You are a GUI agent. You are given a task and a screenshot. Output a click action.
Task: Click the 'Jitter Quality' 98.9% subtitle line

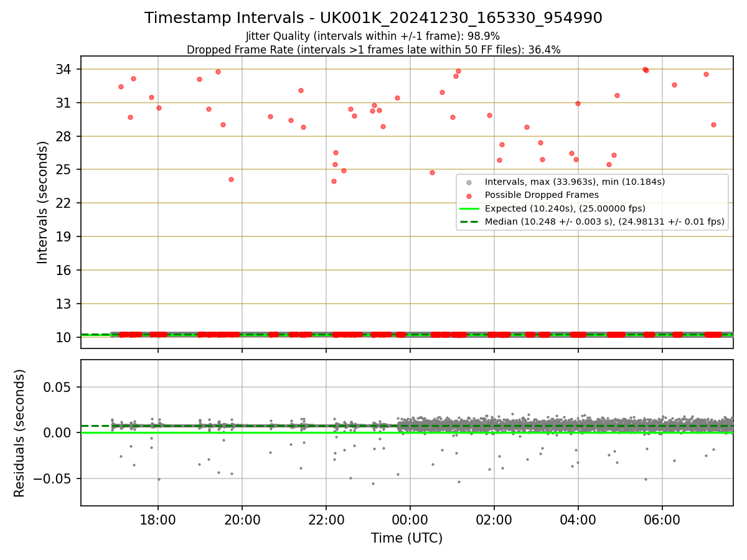[373, 37]
